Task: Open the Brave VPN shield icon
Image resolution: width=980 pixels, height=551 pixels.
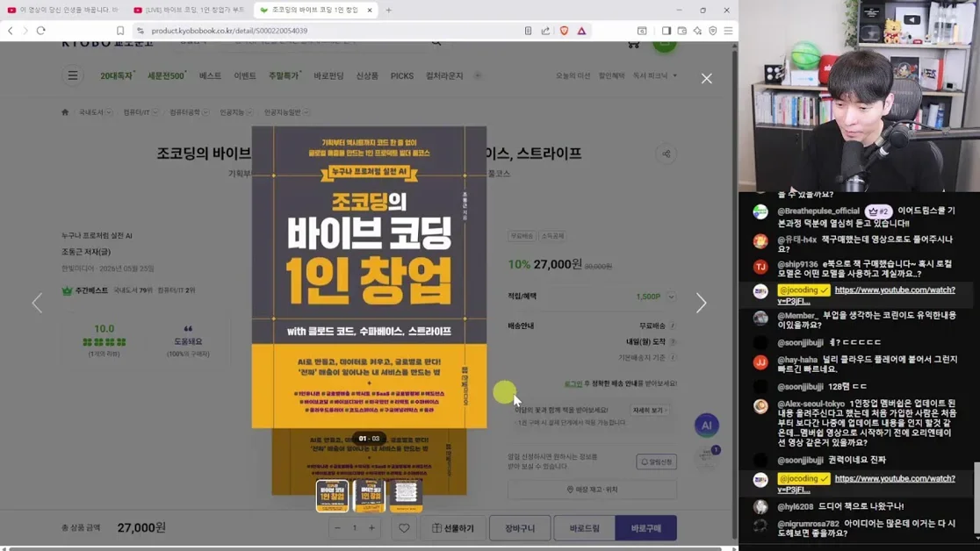Action: point(713,31)
